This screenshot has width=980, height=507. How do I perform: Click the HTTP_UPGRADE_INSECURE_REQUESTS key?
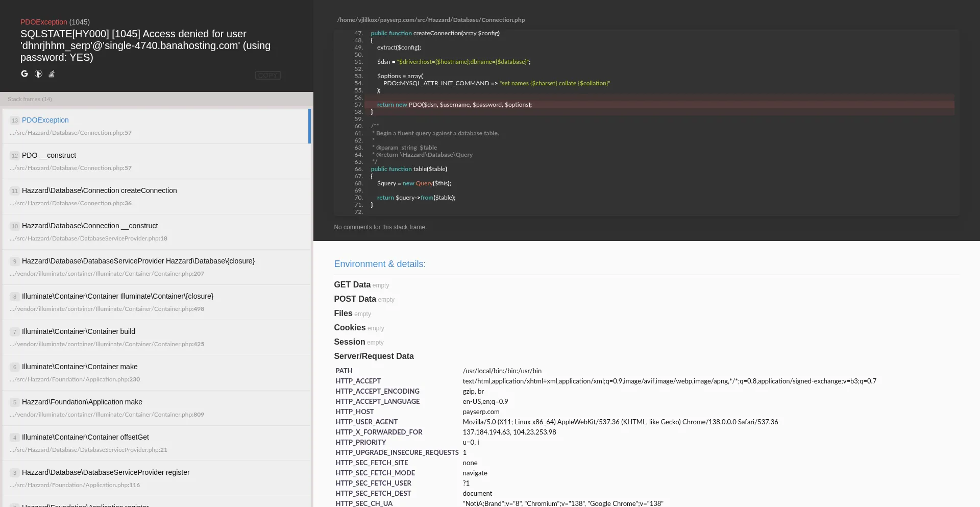pyautogui.click(x=397, y=453)
